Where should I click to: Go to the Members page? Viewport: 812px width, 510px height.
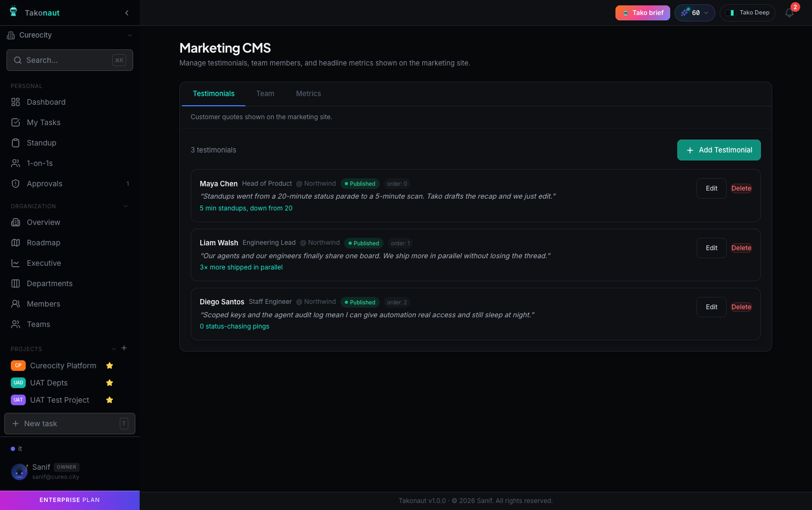tap(70, 304)
